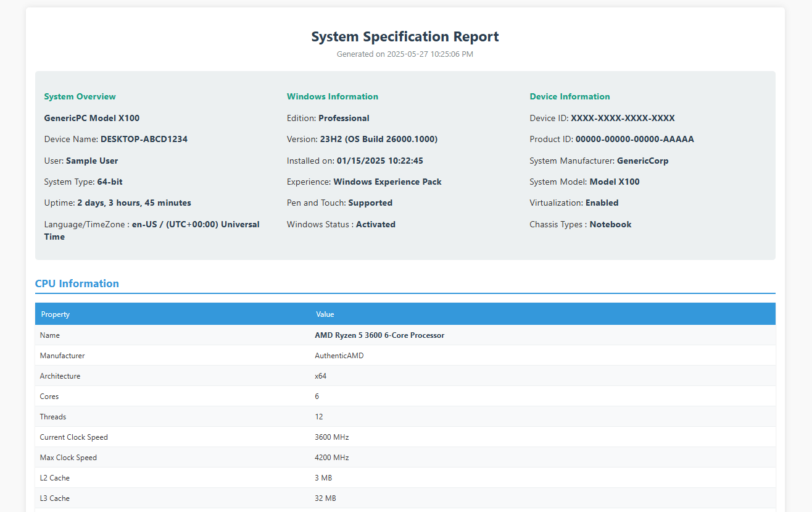Click Virtualization: Enabled line
The height and width of the screenshot is (512, 812).
pos(574,203)
